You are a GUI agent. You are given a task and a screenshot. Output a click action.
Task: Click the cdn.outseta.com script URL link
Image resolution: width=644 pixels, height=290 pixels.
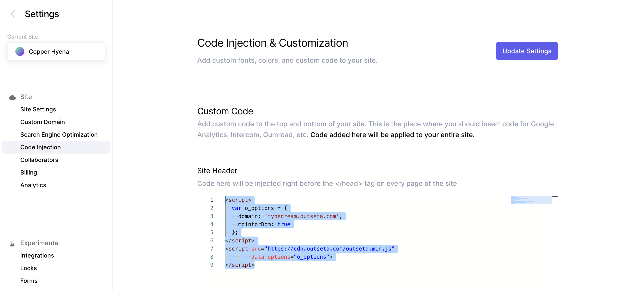[329, 249]
